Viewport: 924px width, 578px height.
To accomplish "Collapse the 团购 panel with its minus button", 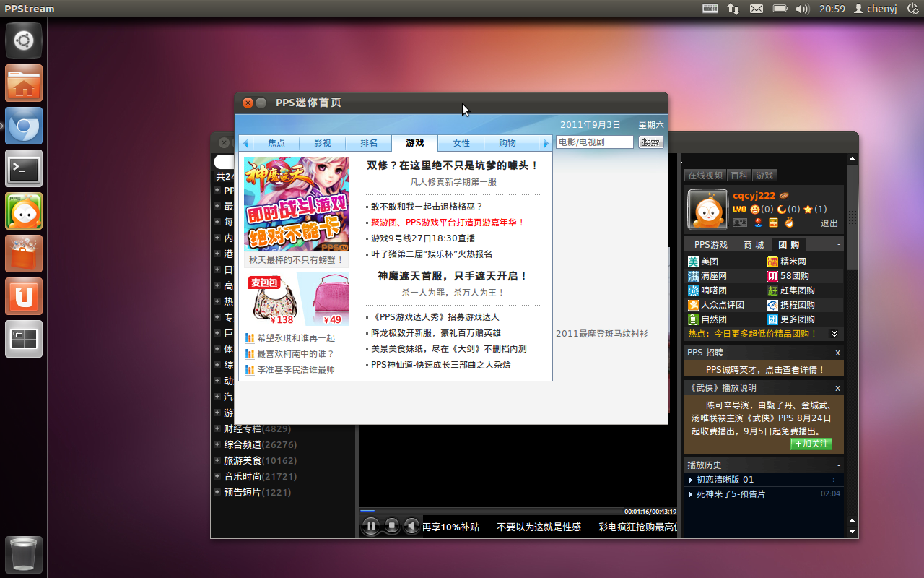I will pos(839,245).
